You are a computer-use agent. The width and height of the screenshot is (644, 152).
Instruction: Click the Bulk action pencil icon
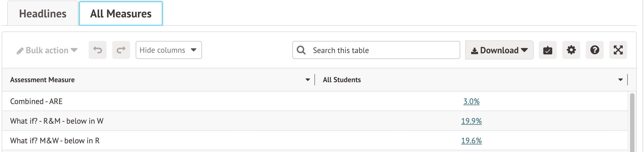pyautogui.click(x=20, y=51)
